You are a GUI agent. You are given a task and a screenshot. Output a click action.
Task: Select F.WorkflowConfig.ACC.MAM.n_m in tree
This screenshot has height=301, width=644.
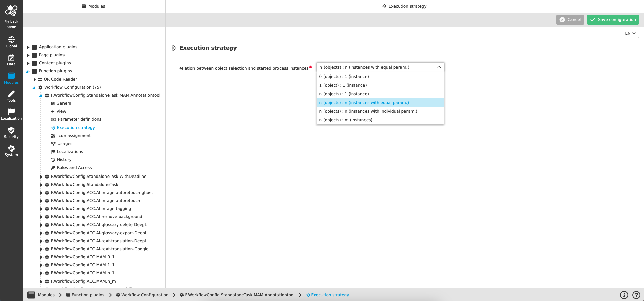pos(83,281)
